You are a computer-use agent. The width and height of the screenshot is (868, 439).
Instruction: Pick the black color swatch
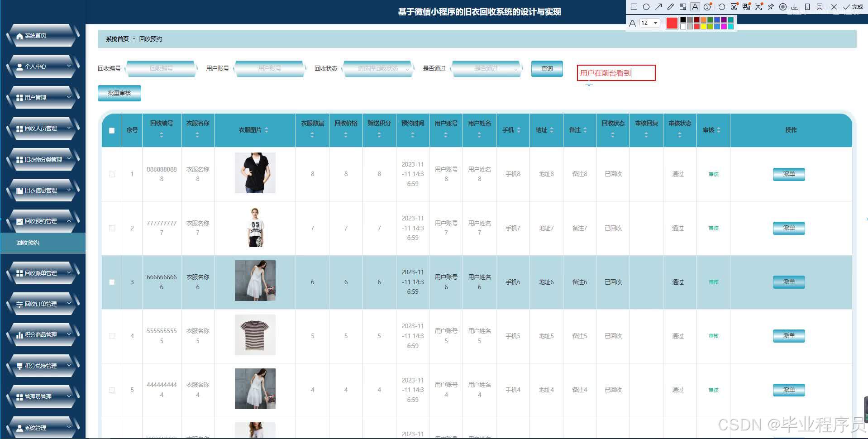click(683, 20)
